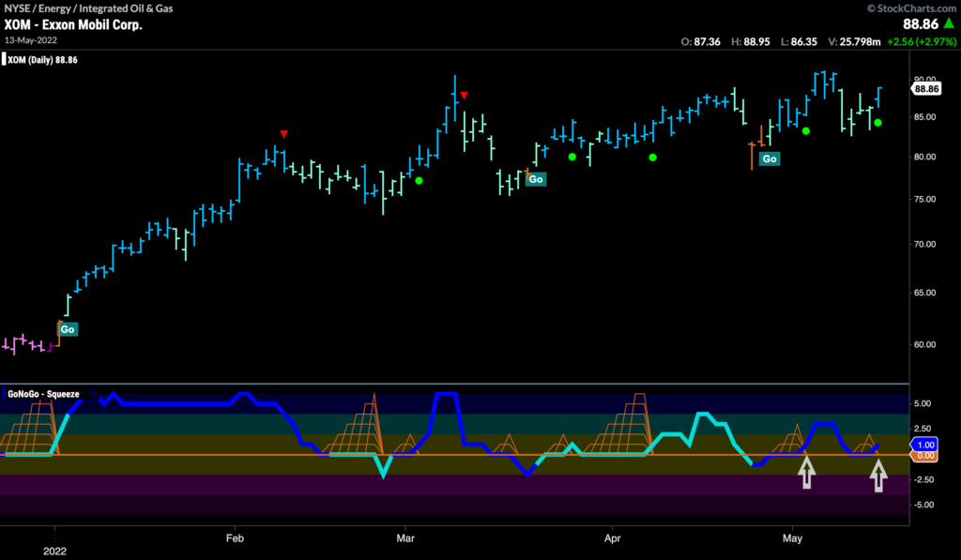Viewport: 961px width, 560px height.
Task: Click the green up-arrow beside price 88.86
Action: coord(949,23)
